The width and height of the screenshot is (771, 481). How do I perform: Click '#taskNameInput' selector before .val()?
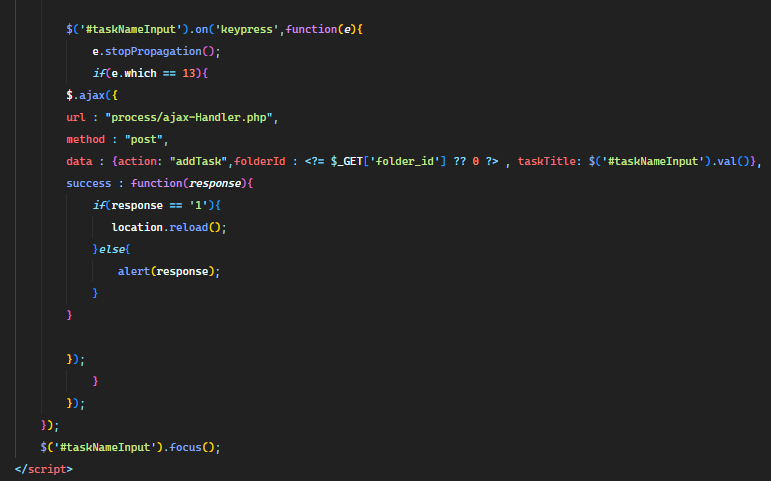point(652,161)
